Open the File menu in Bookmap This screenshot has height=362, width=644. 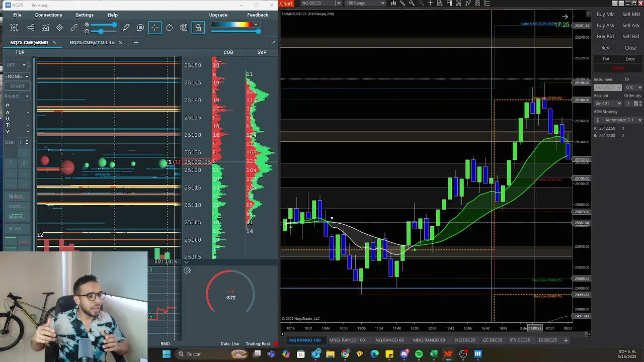point(17,15)
